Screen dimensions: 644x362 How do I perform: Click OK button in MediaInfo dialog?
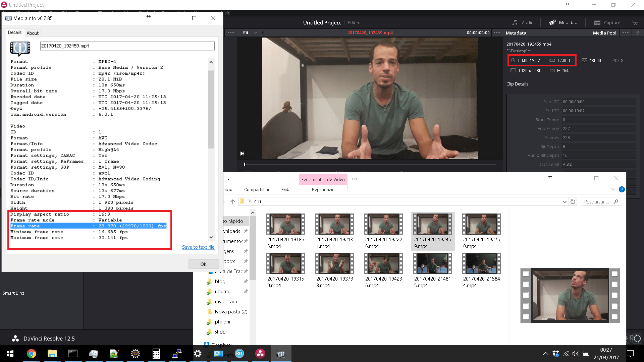click(203, 264)
